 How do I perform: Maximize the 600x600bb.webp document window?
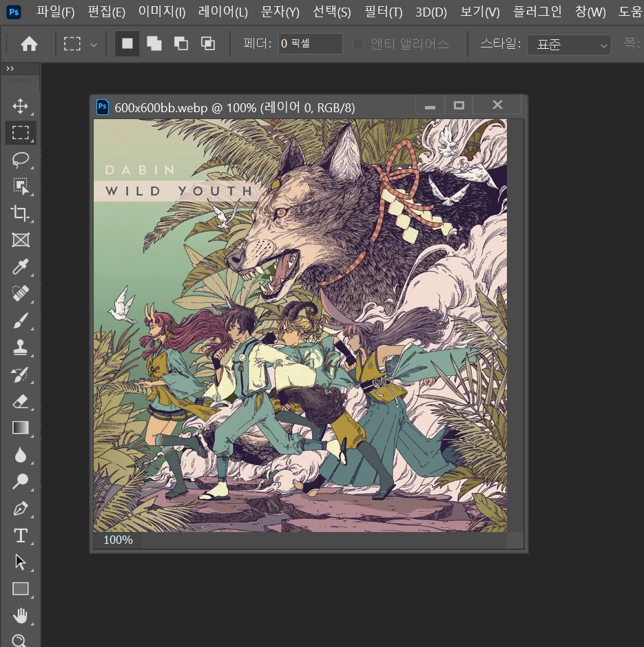point(459,105)
